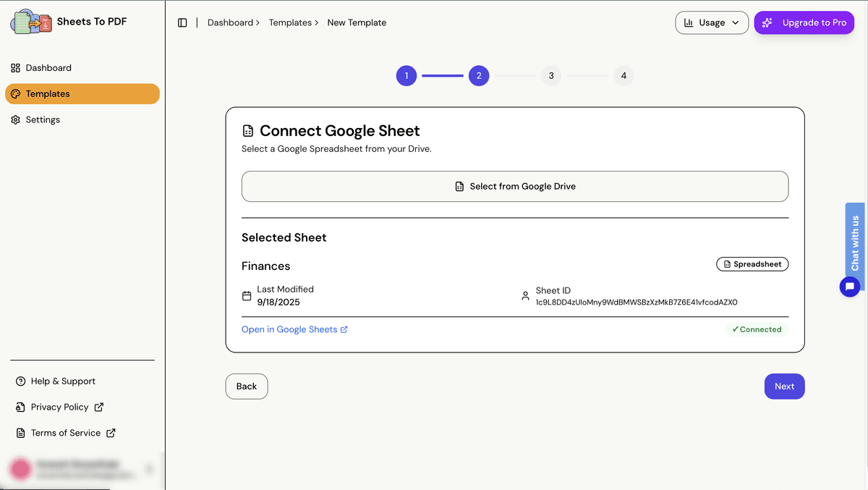Click Select from Google Drive
Screen dimensions: 868x490
tap(515, 186)
